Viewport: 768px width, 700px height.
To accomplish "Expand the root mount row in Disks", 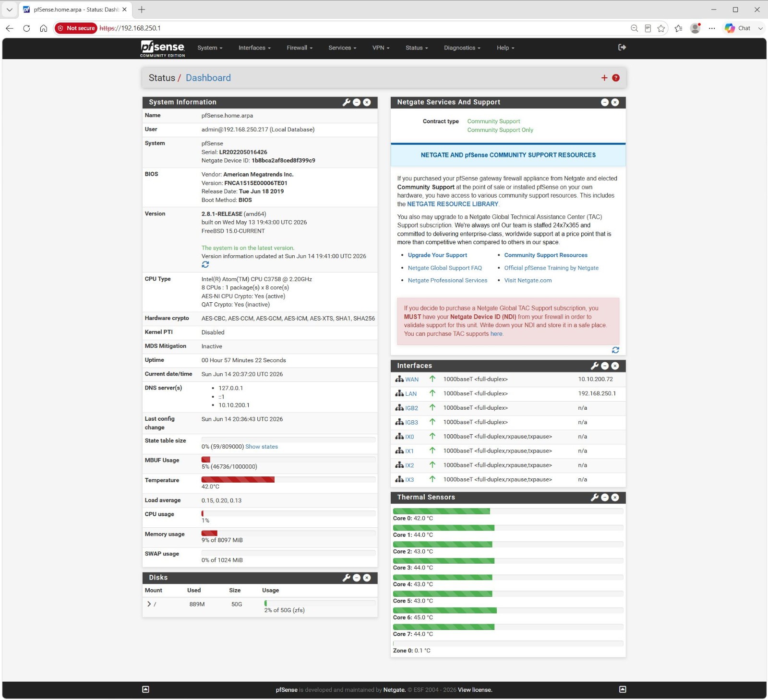I will pyautogui.click(x=149, y=604).
